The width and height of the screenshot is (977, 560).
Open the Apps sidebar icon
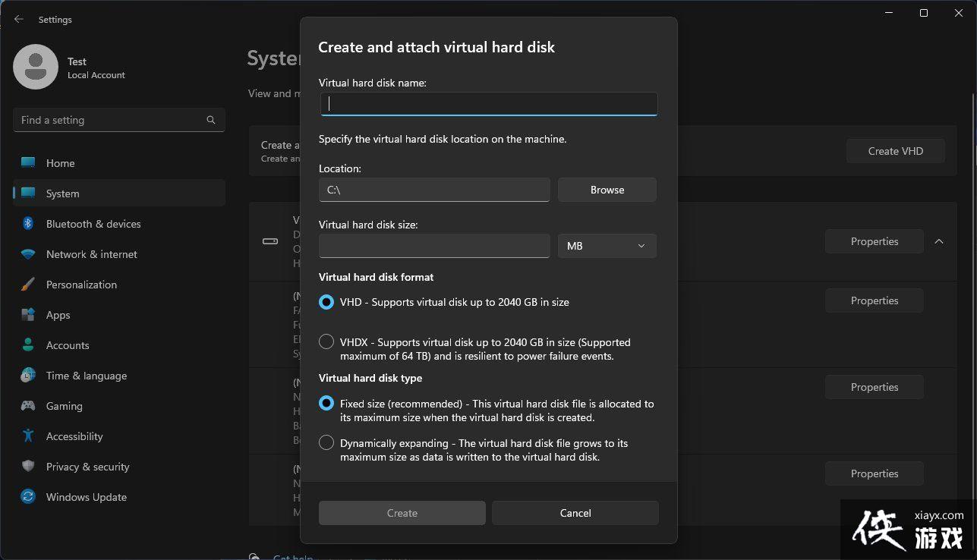coord(28,315)
